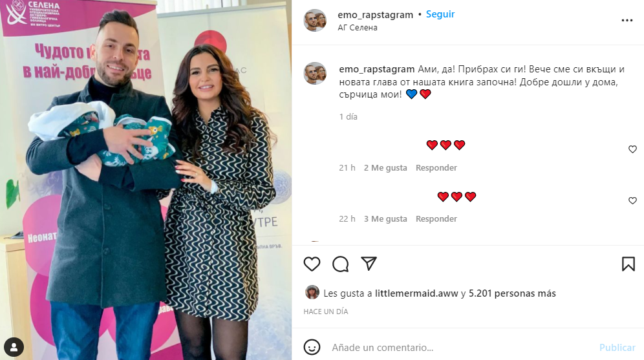Open the emo_rapstagram avatar in the header
The height and width of the screenshot is (360, 644).
(315, 20)
